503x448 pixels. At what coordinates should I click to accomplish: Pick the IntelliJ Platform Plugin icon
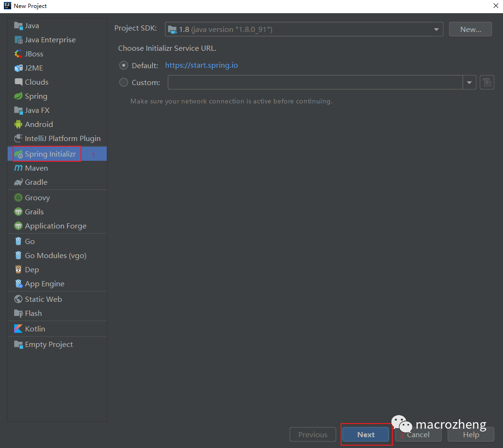tap(18, 138)
